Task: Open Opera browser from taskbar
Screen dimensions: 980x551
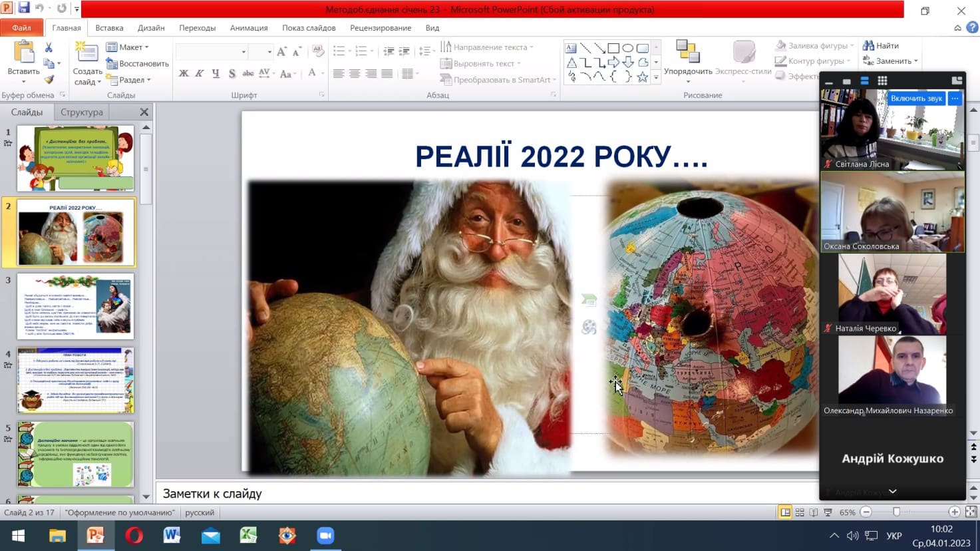Action: (x=134, y=536)
